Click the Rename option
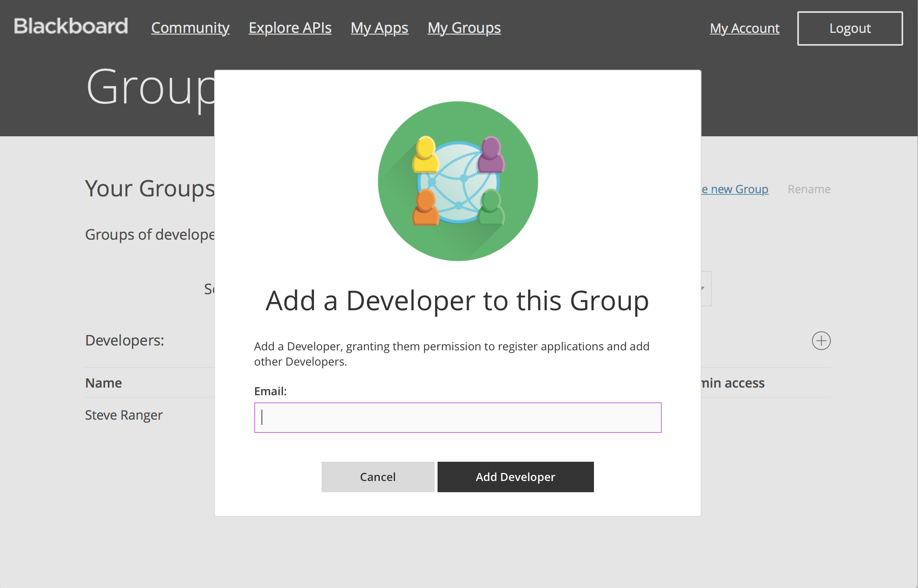The height and width of the screenshot is (588, 918). point(809,189)
